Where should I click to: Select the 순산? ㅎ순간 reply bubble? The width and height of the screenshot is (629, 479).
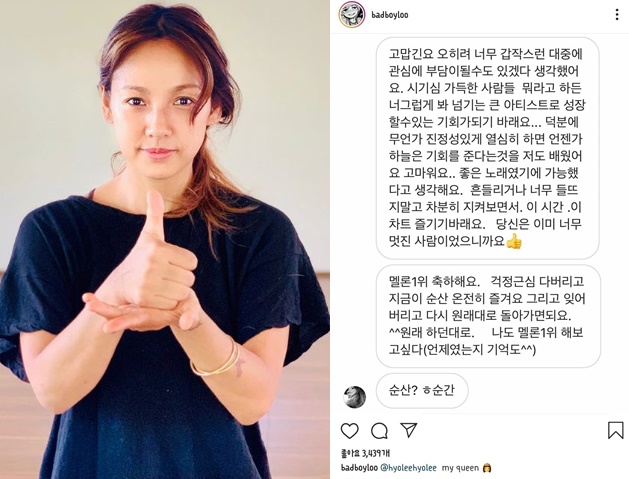(422, 391)
